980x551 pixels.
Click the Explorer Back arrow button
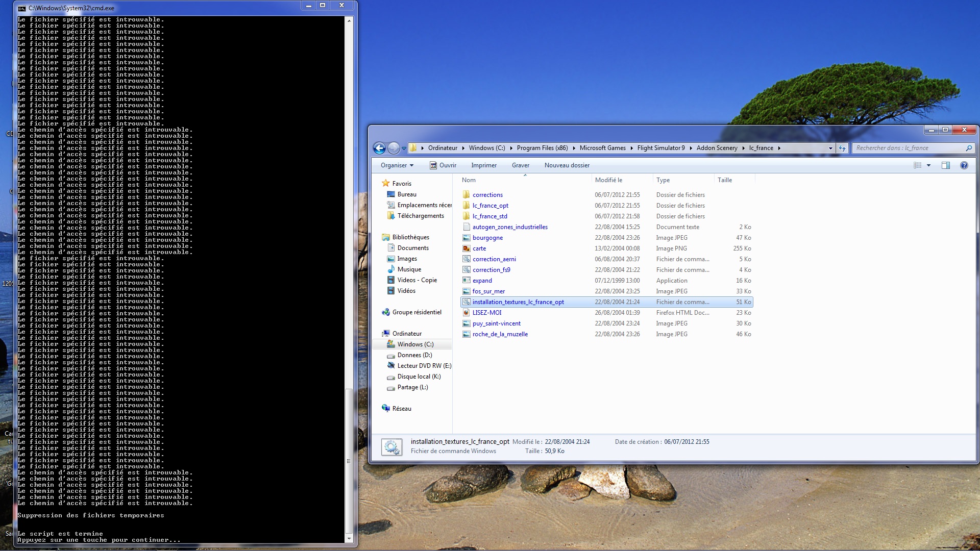point(379,148)
